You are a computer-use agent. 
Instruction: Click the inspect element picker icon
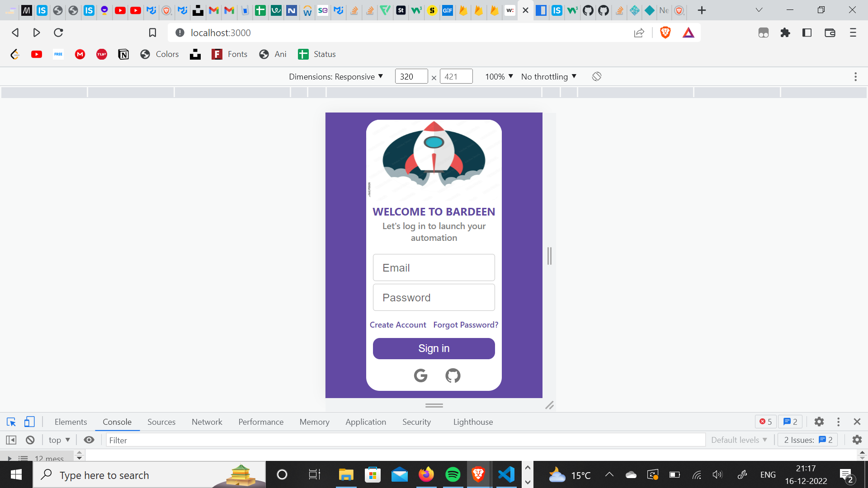point(11,422)
